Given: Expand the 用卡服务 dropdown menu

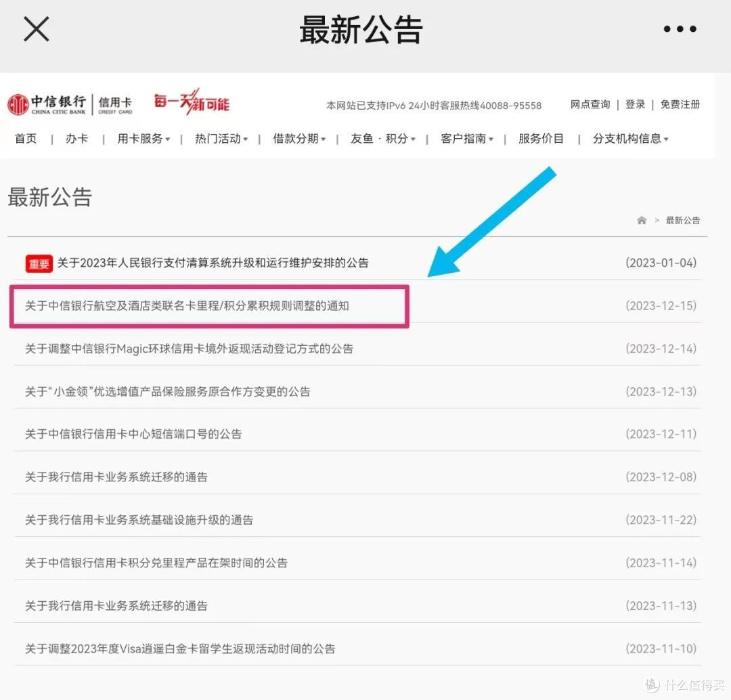Looking at the screenshot, I should [x=143, y=139].
